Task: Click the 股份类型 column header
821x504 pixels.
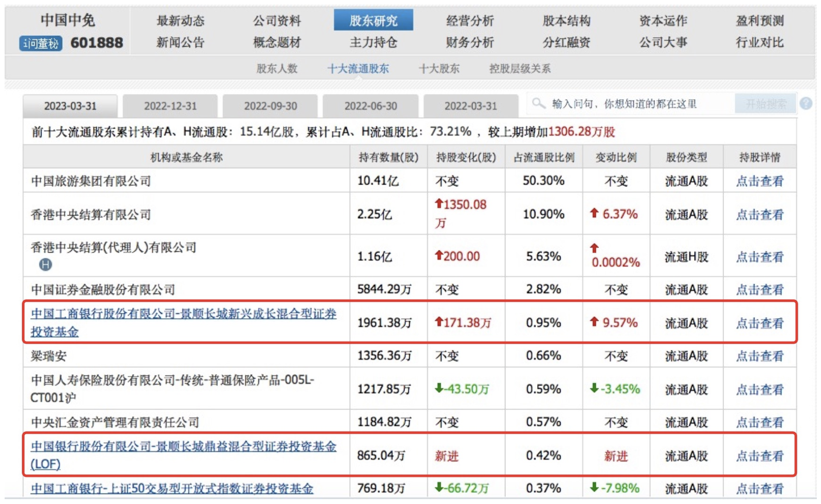Action: [x=686, y=157]
